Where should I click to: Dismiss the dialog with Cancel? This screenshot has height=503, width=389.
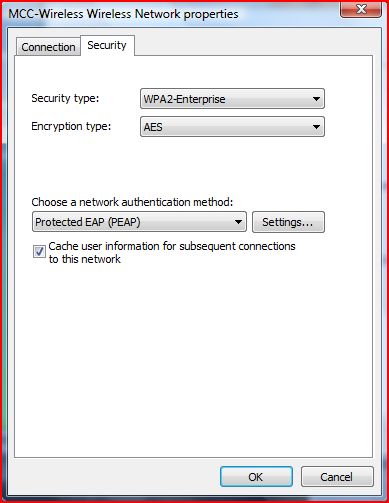[337, 477]
